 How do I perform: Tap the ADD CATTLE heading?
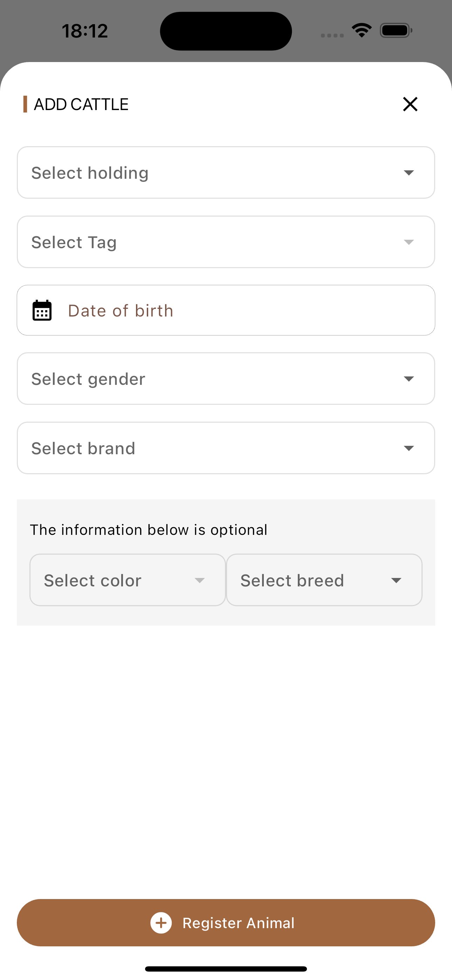pyautogui.click(x=81, y=104)
